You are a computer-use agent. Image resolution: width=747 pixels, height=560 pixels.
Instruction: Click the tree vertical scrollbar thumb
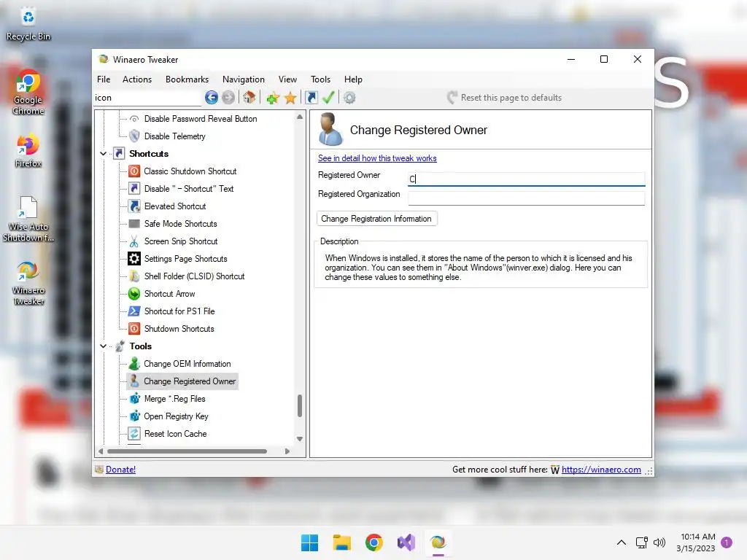300,405
